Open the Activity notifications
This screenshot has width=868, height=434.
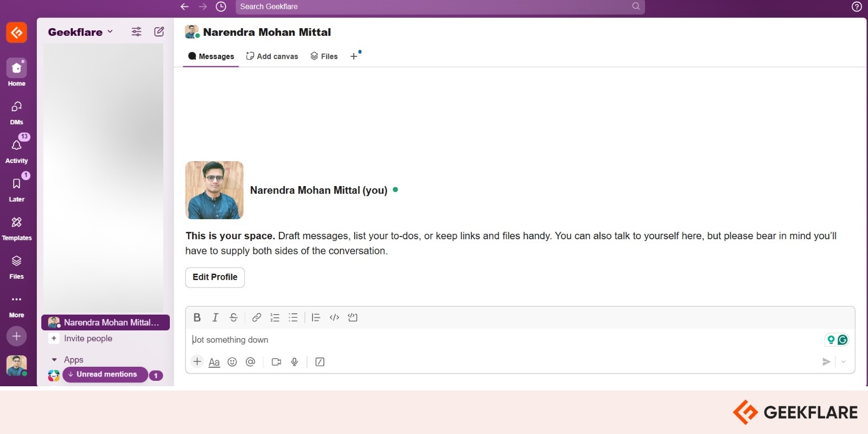click(17, 150)
